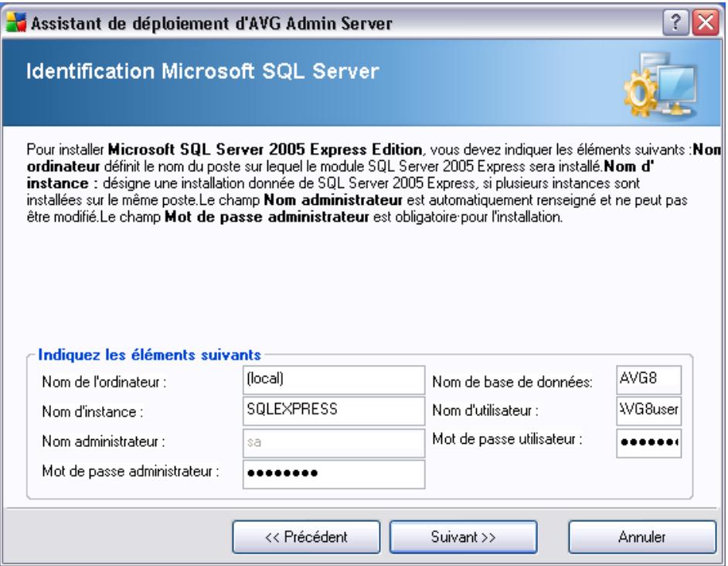Continue with the Suivant button

[463, 537]
